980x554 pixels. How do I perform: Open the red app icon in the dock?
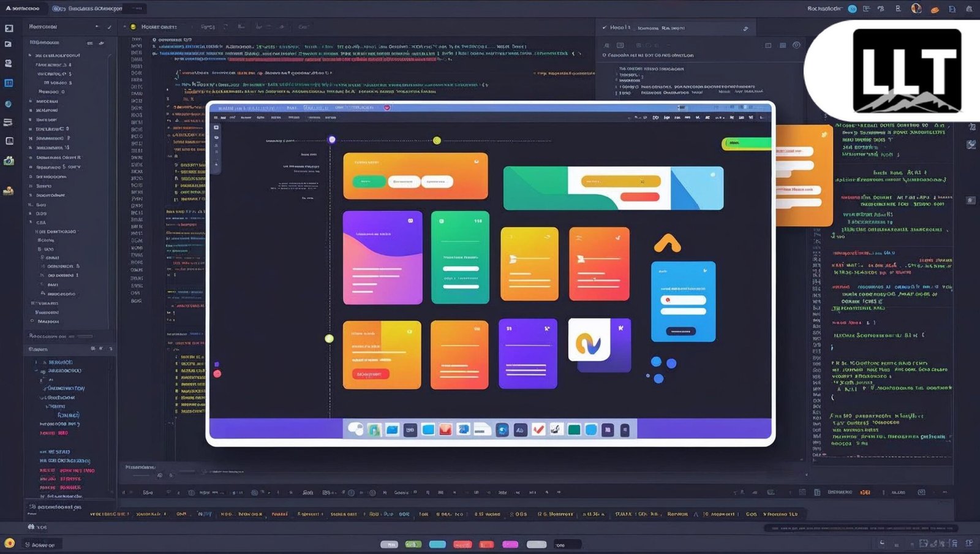point(445,430)
